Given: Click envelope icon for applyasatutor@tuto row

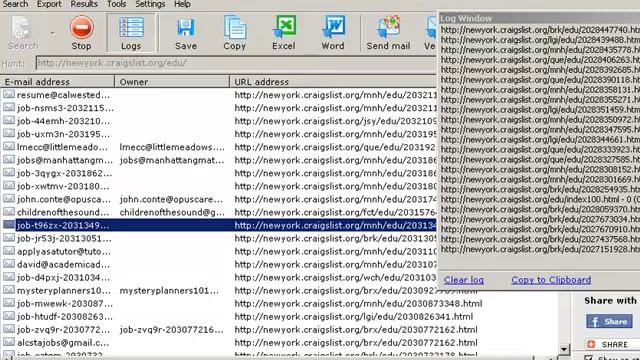Looking at the screenshot, I should click(9, 251).
